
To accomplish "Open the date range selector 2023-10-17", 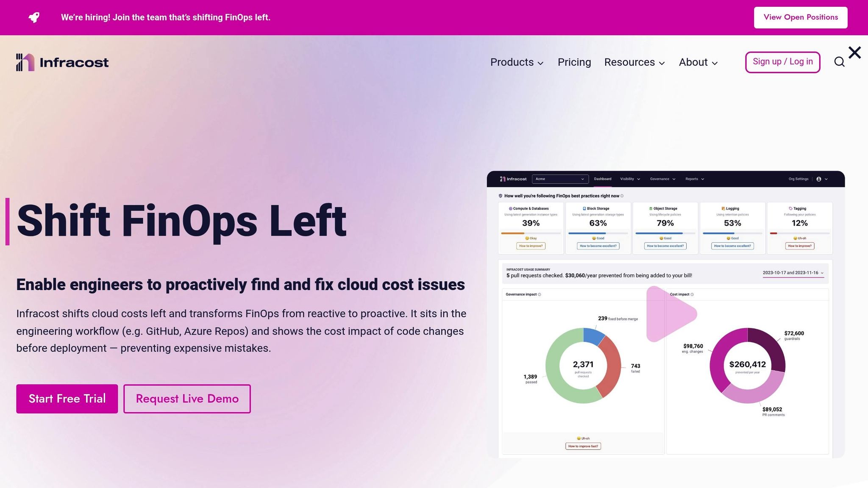I will pos(793,273).
